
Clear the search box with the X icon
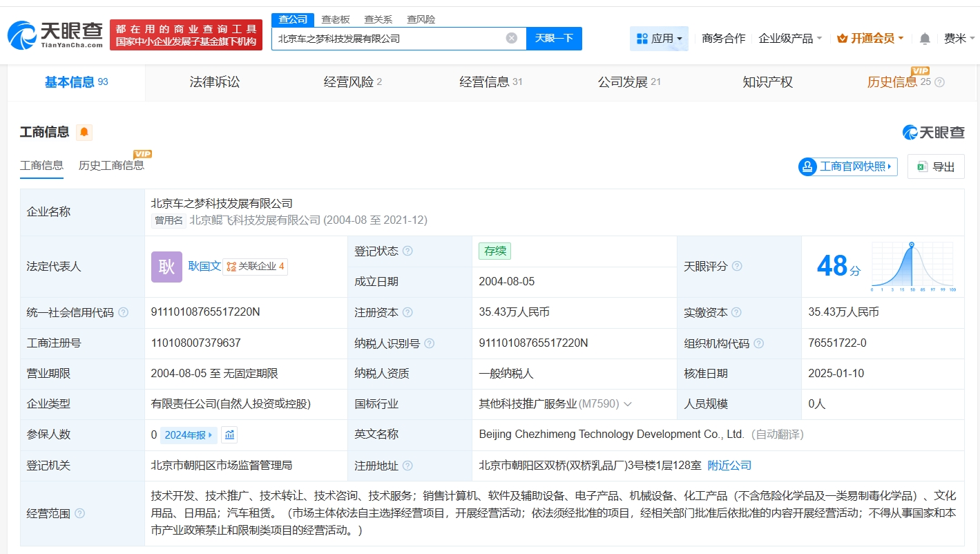[512, 38]
